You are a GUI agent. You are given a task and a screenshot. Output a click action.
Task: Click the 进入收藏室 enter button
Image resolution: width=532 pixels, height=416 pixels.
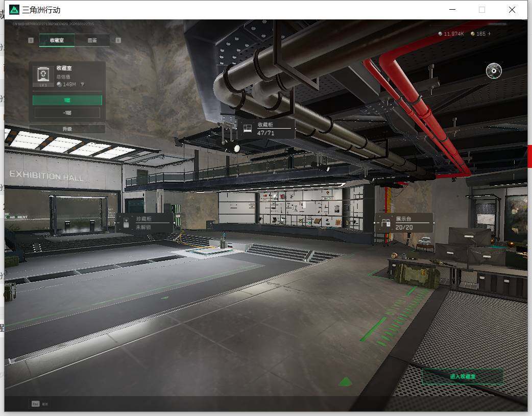[x=463, y=377]
